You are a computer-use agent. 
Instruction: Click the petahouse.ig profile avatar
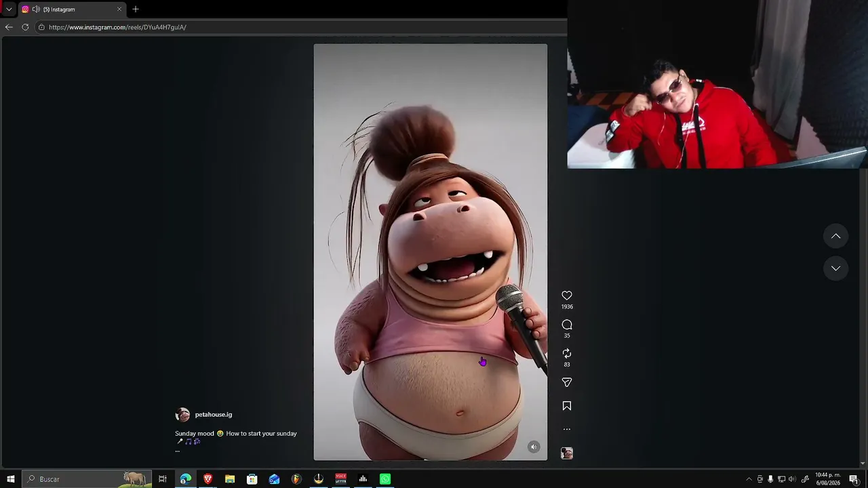tap(182, 415)
